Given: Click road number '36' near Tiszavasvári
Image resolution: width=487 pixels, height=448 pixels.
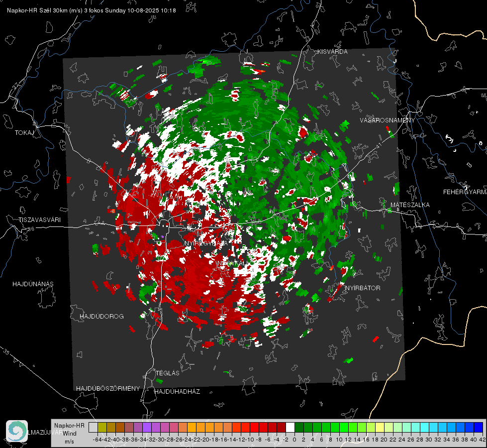Looking at the screenshot, I should (x=31, y=229).
